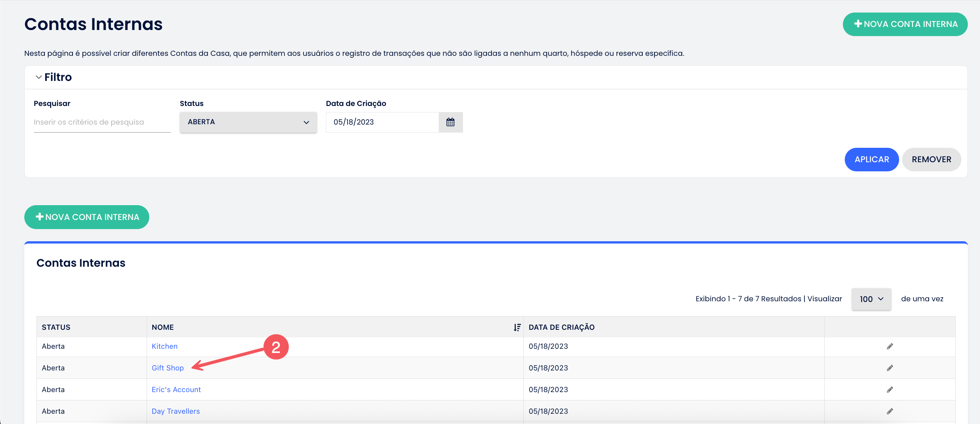This screenshot has height=424, width=980.
Task: Open the calendar date picker icon
Action: pos(450,122)
